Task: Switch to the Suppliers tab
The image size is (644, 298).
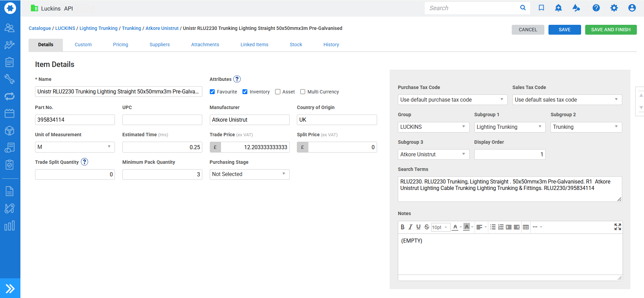Action: pyautogui.click(x=159, y=45)
